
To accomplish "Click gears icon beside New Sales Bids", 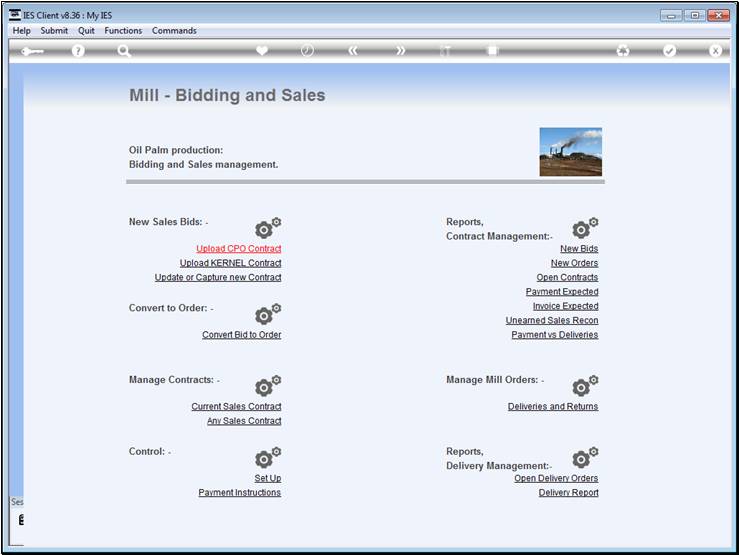I will click(x=268, y=228).
